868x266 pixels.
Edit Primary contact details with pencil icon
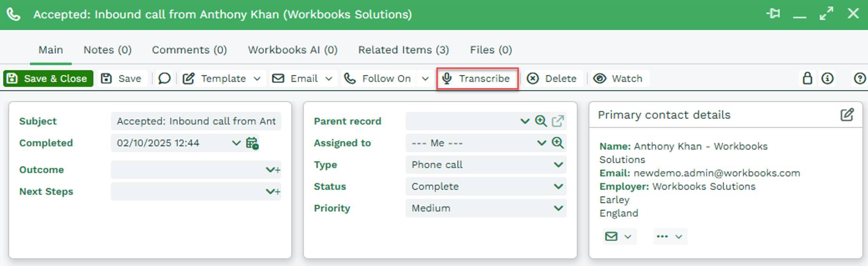click(846, 115)
